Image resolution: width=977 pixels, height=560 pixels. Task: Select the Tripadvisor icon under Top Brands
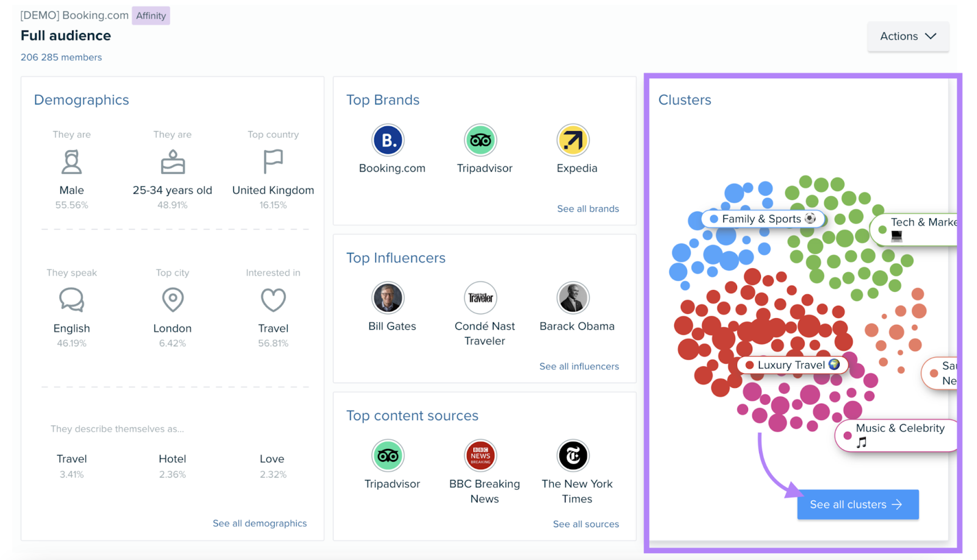click(x=481, y=140)
